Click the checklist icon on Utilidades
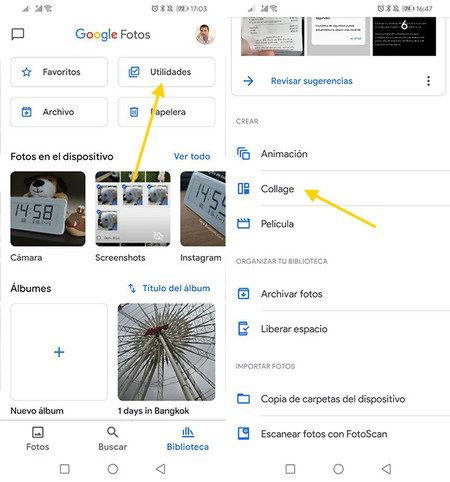This screenshot has width=450, height=482. click(134, 72)
